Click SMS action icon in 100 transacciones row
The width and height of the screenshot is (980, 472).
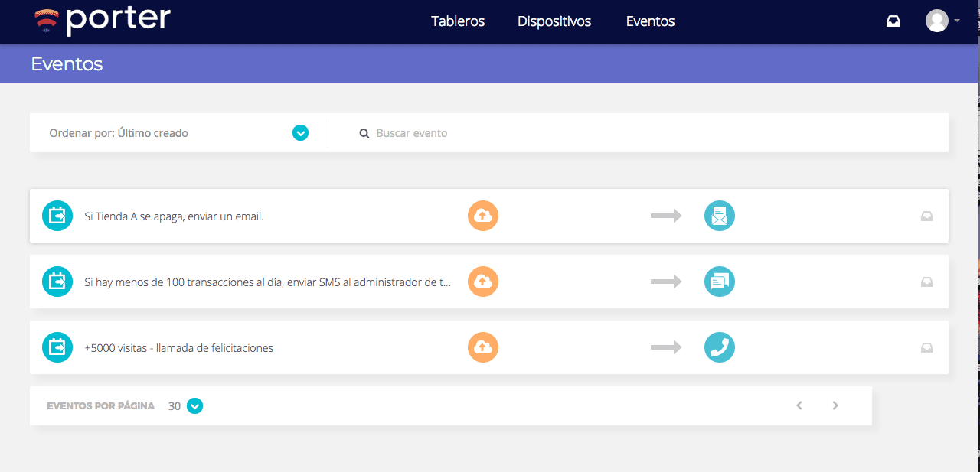pyautogui.click(x=720, y=282)
